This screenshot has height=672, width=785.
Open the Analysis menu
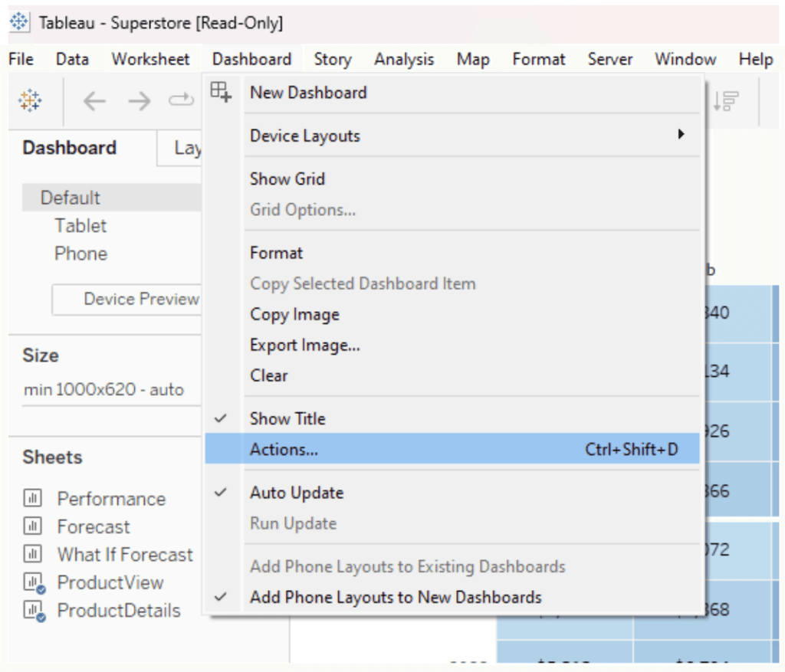[x=403, y=59]
